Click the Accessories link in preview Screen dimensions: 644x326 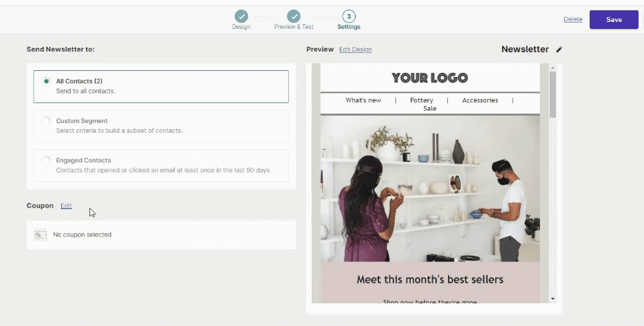(480, 100)
